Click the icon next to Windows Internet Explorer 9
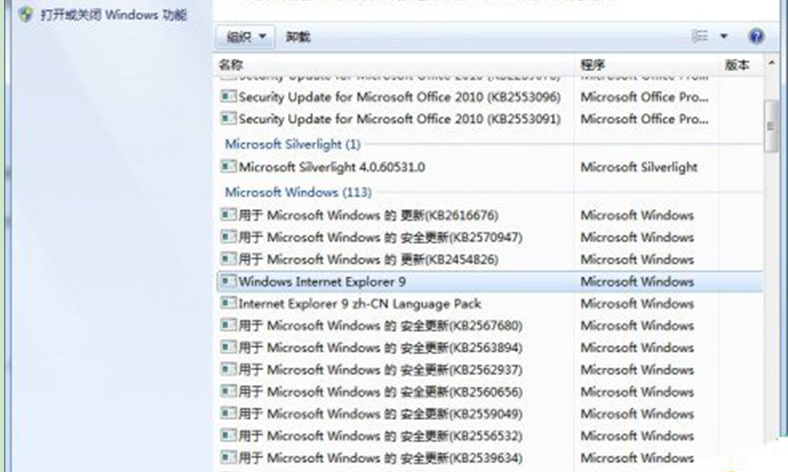 [x=228, y=281]
